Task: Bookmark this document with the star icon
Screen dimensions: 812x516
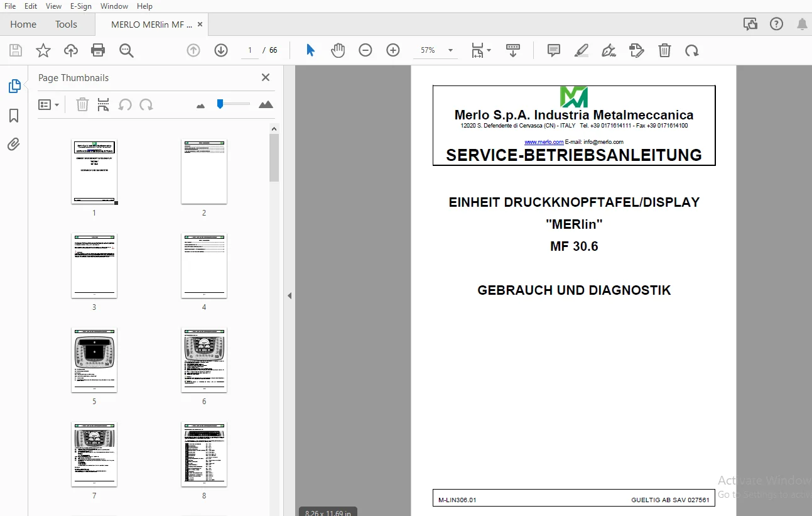Action: [43, 51]
